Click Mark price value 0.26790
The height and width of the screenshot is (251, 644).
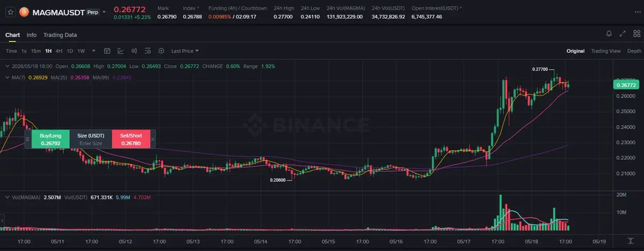click(x=167, y=17)
